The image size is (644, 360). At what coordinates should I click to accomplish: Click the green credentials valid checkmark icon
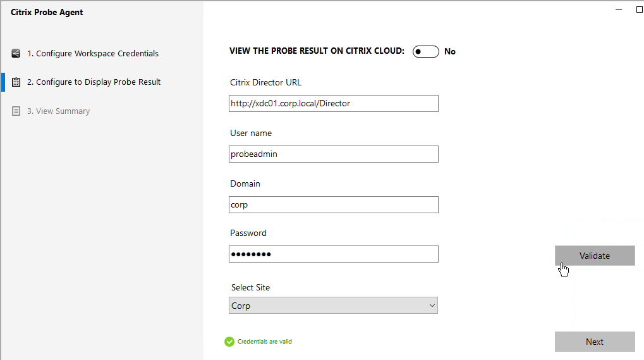pos(229,342)
